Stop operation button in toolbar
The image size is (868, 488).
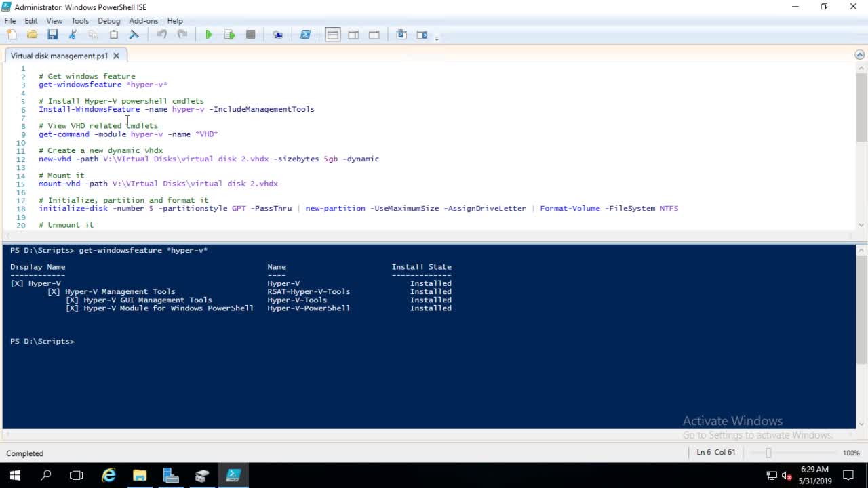coord(250,35)
